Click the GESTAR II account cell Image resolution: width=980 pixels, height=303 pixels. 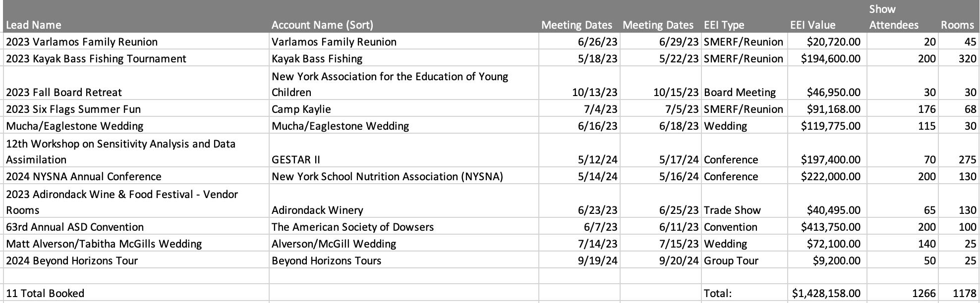pos(404,151)
